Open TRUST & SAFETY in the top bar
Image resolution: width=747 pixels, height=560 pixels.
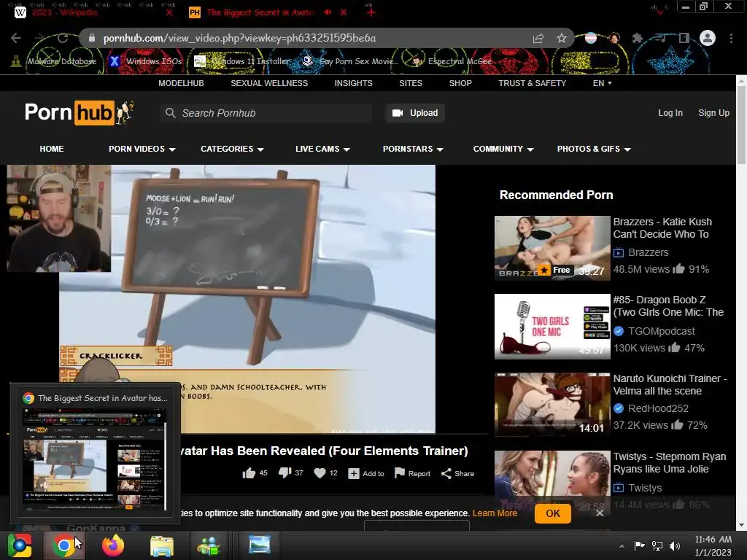532,83
